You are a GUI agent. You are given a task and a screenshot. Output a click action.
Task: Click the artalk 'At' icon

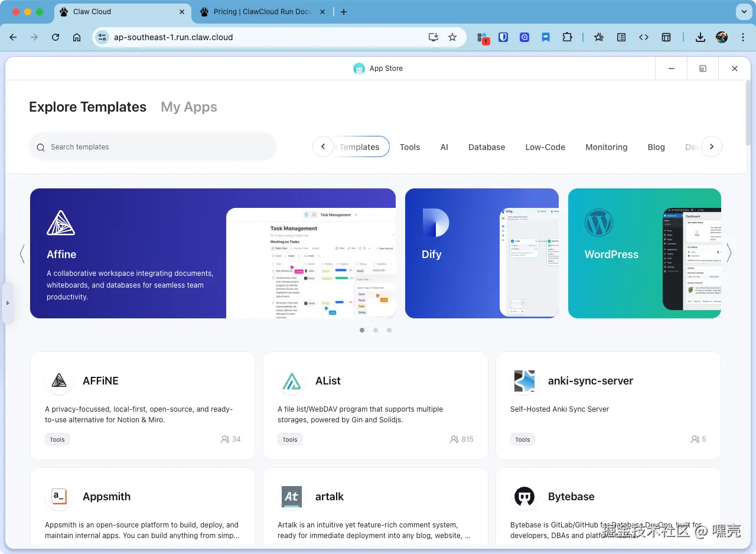tap(291, 498)
